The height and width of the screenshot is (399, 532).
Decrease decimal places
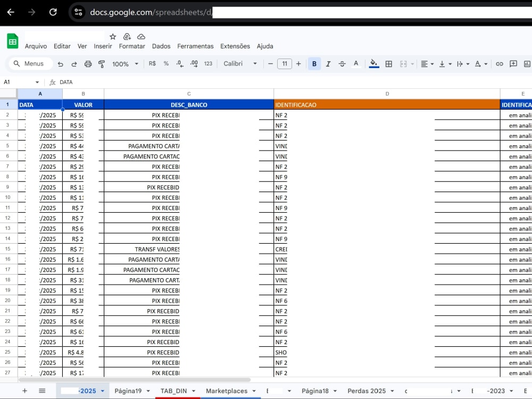180,63
